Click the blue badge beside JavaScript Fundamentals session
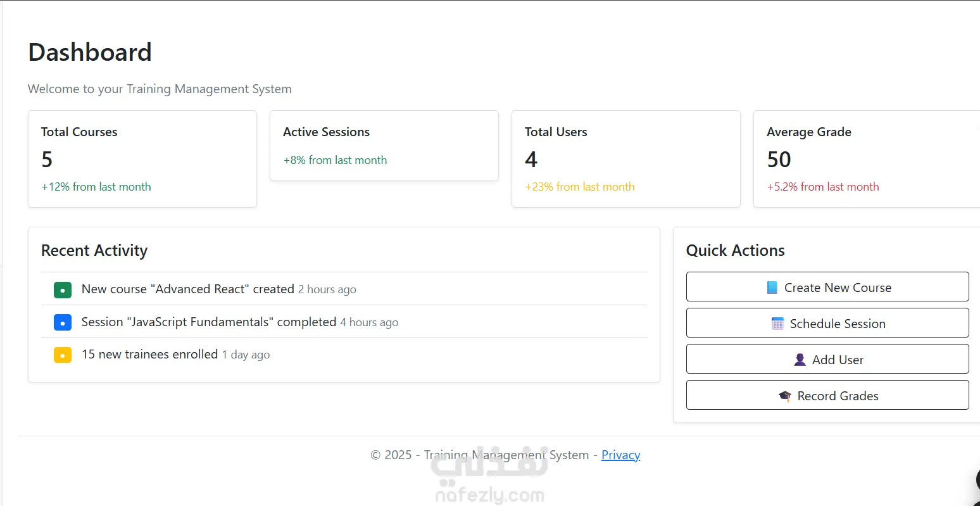980x506 pixels. pyautogui.click(x=63, y=322)
